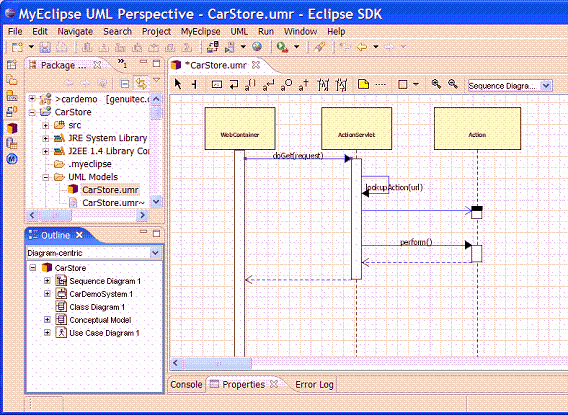The height and width of the screenshot is (415, 568).
Task: Click the diagram horizontal scrollbar thumb
Action: tap(217, 363)
